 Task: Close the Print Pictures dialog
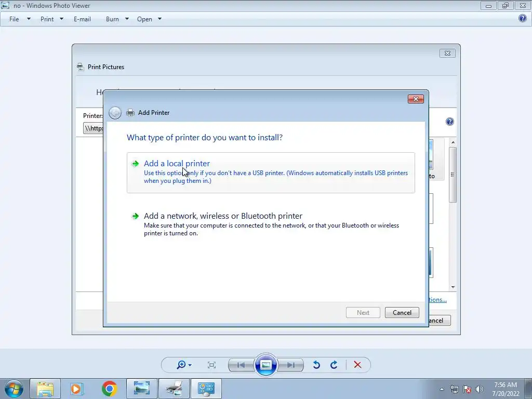tap(447, 54)
